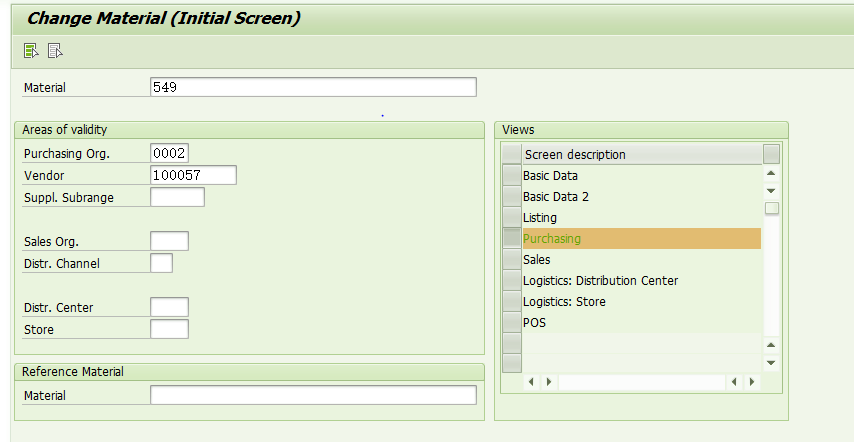Click the first horizontal scroll-right arrow in Views
The width and height of the screenshot is (854, 442).
point(549,382)
